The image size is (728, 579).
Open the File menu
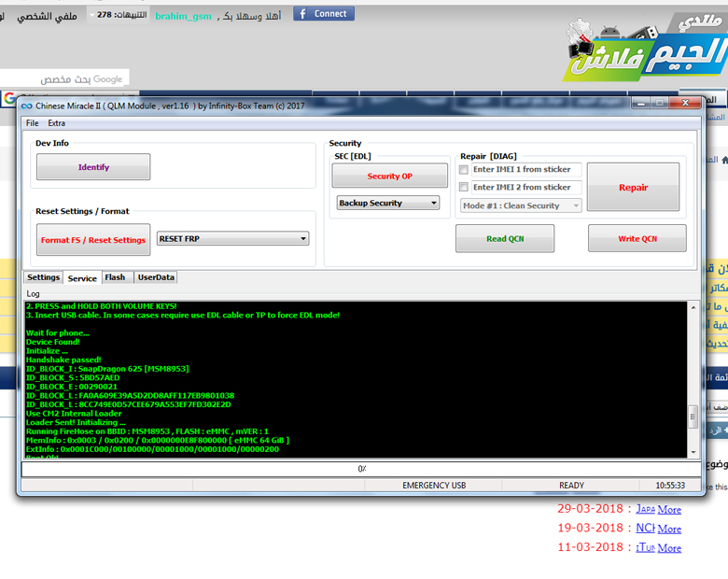click(x=32, y=123)
